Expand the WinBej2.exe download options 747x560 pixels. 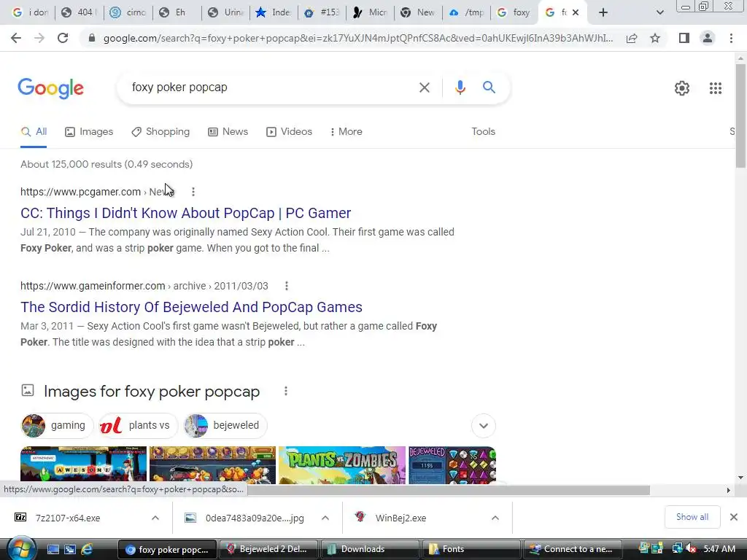click(x=495, y=518)
